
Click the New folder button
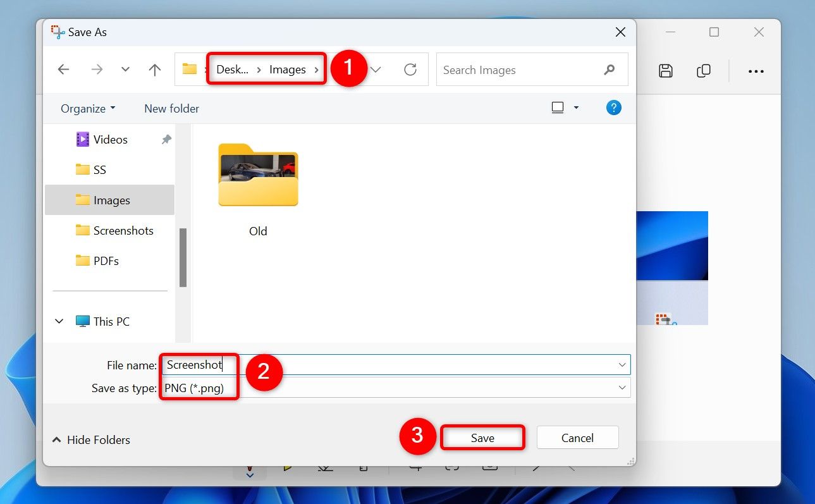[x=171, y=108]
